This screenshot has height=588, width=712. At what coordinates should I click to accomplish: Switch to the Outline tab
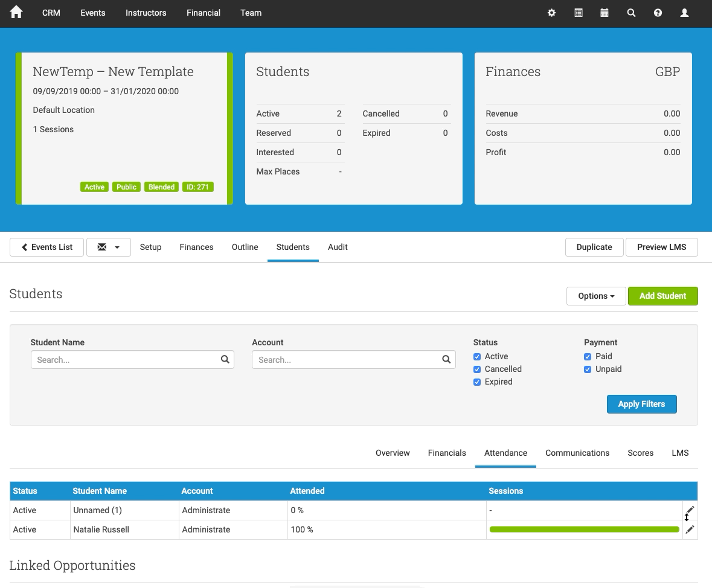pyautogui.click(x=245, y=247)
